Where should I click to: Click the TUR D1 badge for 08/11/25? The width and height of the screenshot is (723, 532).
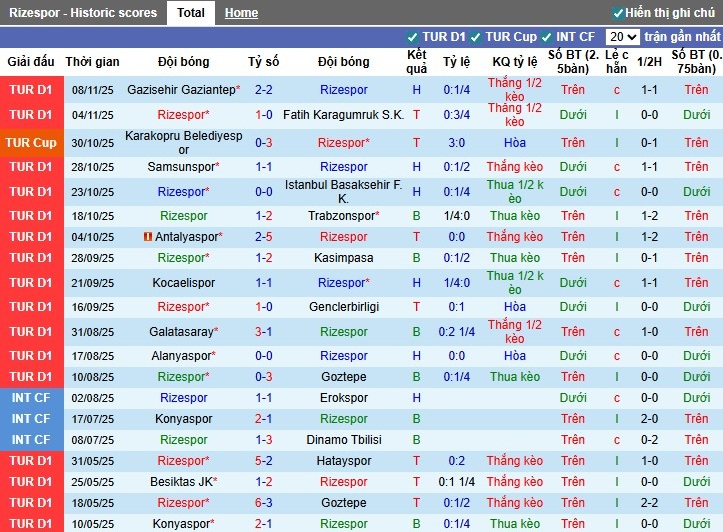coord(31,90)
